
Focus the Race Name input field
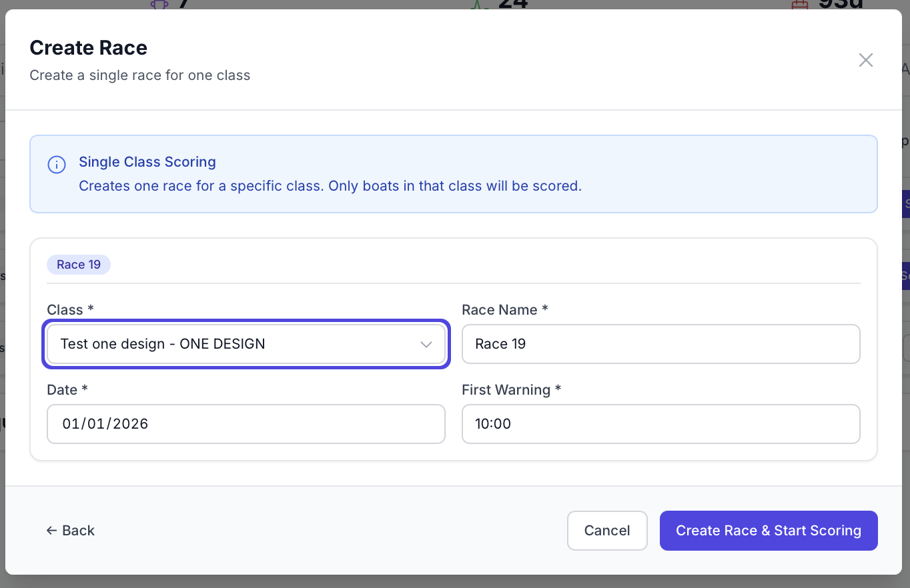(660, 344)
